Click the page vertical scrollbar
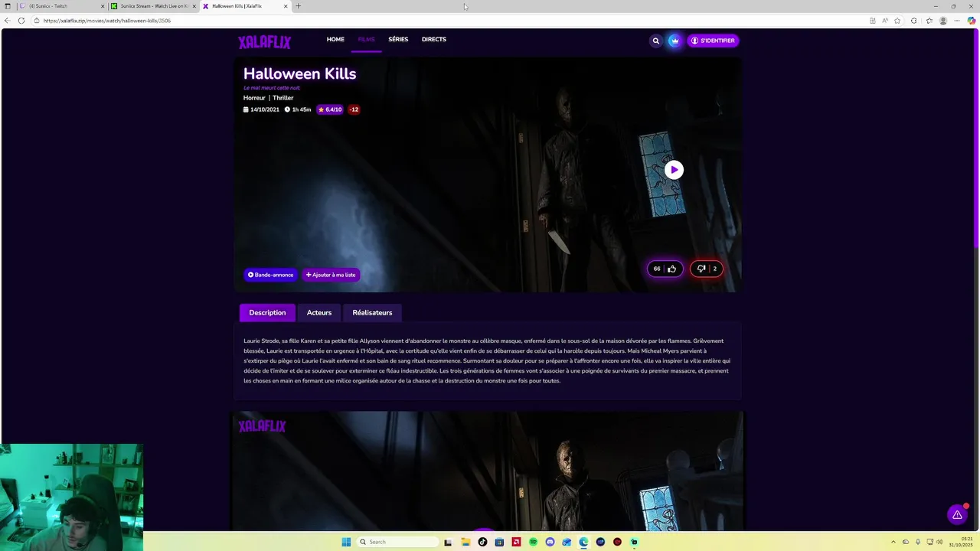This screenshot has height=551, width=980. point(976,138)
